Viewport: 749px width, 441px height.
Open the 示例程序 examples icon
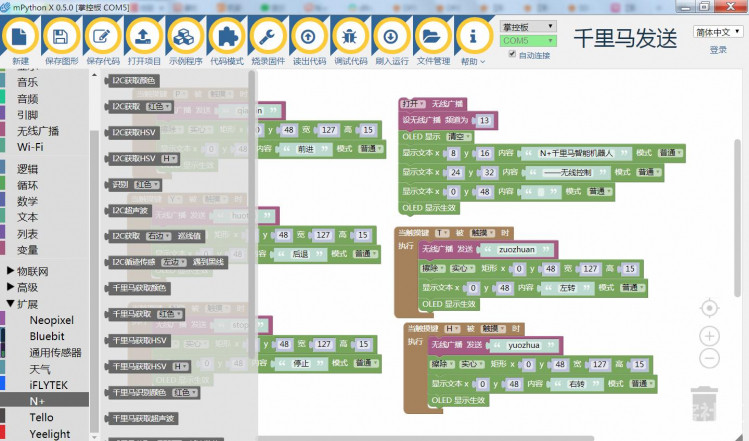click(185, 37)
